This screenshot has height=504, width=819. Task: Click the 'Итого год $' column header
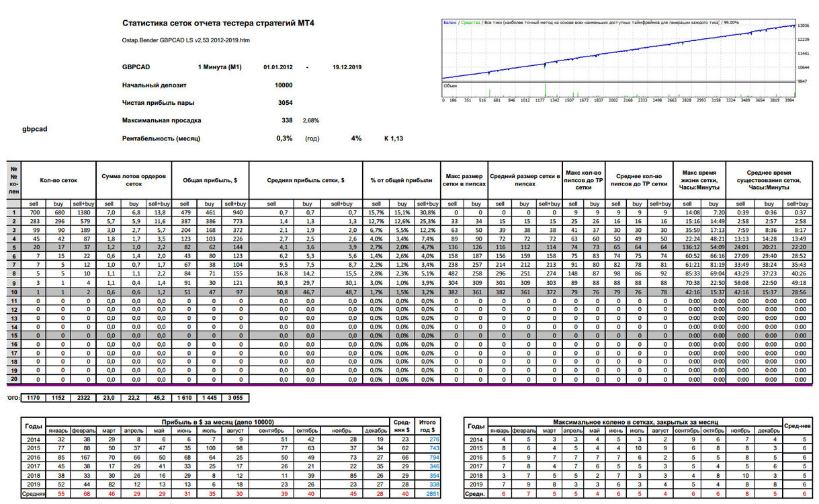click(427, 425)
